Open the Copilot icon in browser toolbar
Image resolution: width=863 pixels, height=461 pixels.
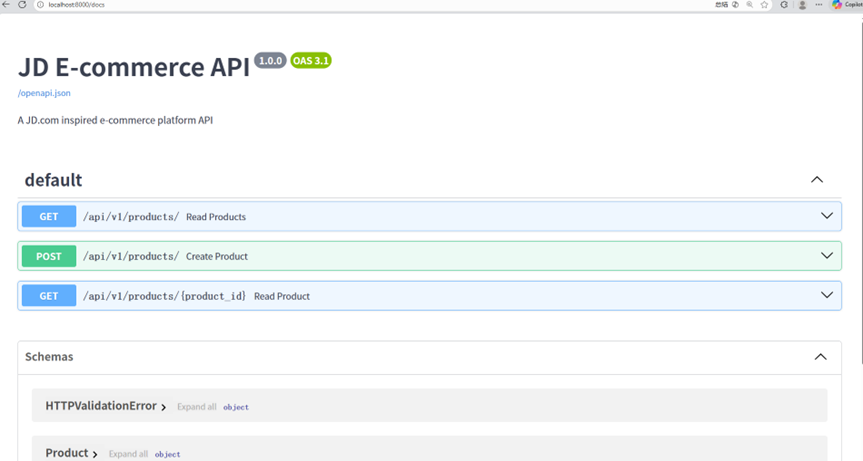(838, 5)
